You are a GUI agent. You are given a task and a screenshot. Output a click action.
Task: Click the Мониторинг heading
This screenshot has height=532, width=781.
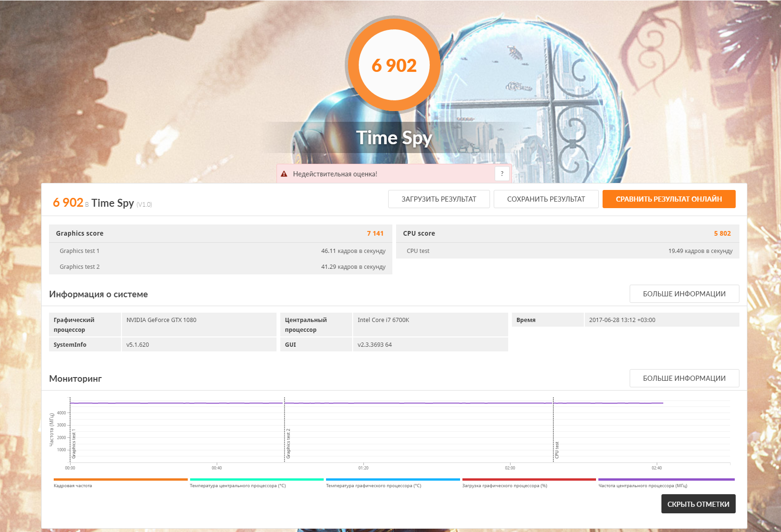pyautogui.click(x=75, y=379)
